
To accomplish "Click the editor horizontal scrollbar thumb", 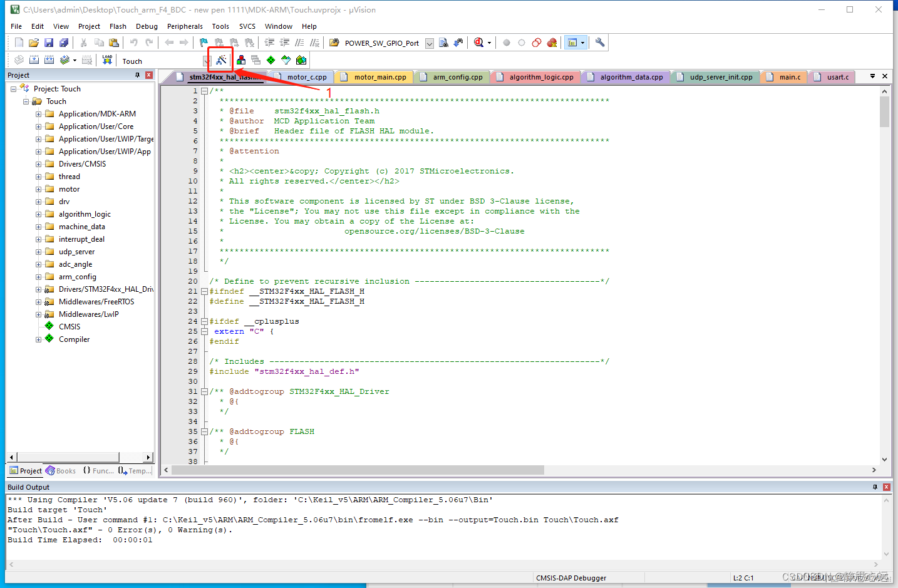I will (x=358, y=470).
